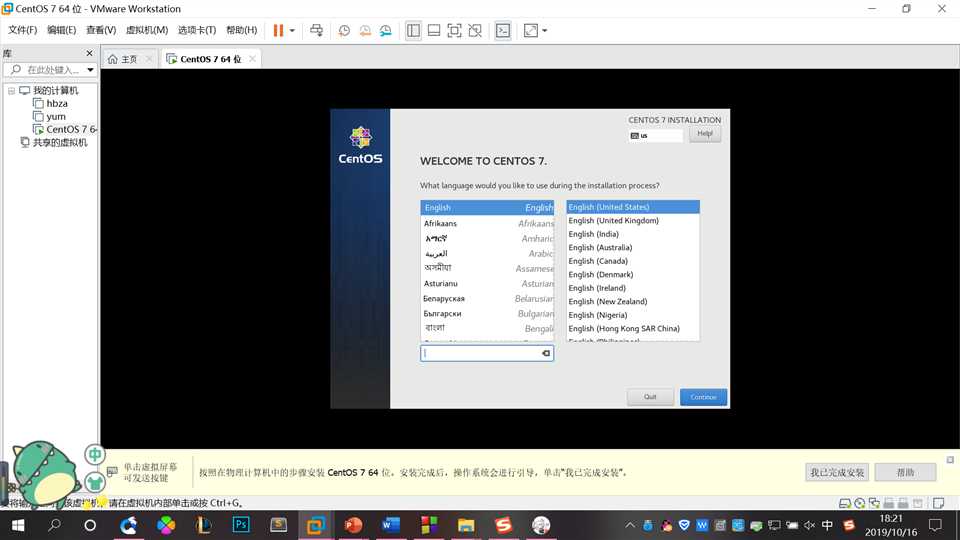Revert the virtual machine to its snapshot

pyautogui.click(x=365, y=31)
